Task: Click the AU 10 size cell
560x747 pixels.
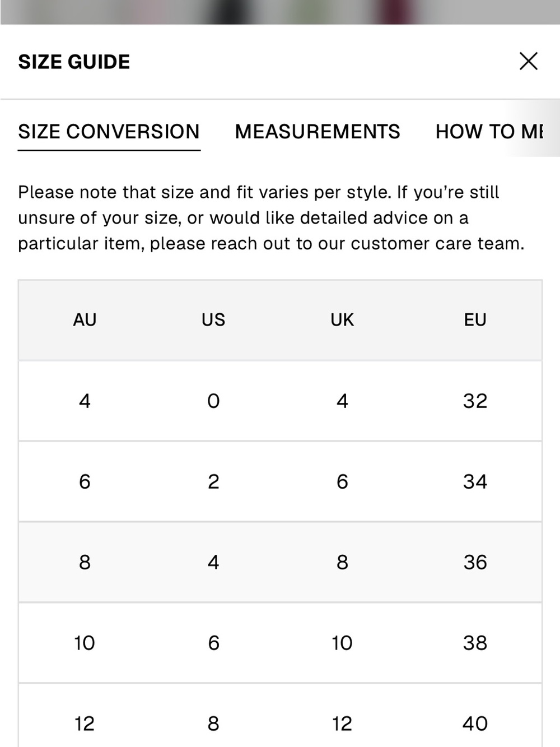Action: click(x=85, y=643)
